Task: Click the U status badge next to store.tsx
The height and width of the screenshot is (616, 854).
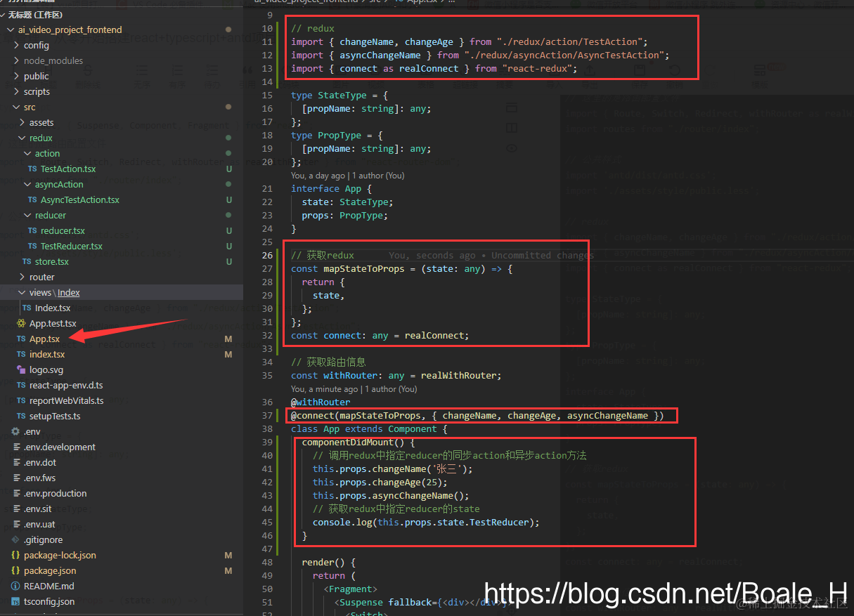Action: click(228, 262)
